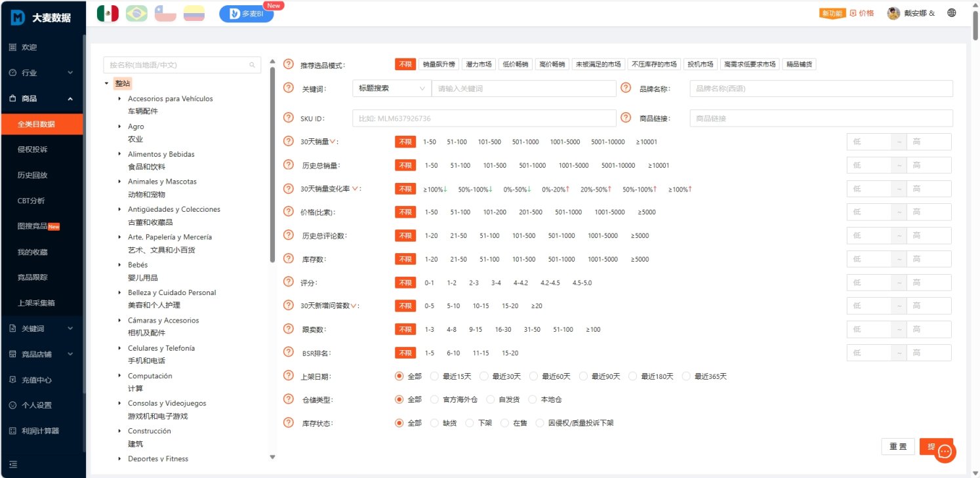Viewport: 980px width, 478px height.
Task: Open 侵权投诉 in the sidebar
Action: (32, 149)
